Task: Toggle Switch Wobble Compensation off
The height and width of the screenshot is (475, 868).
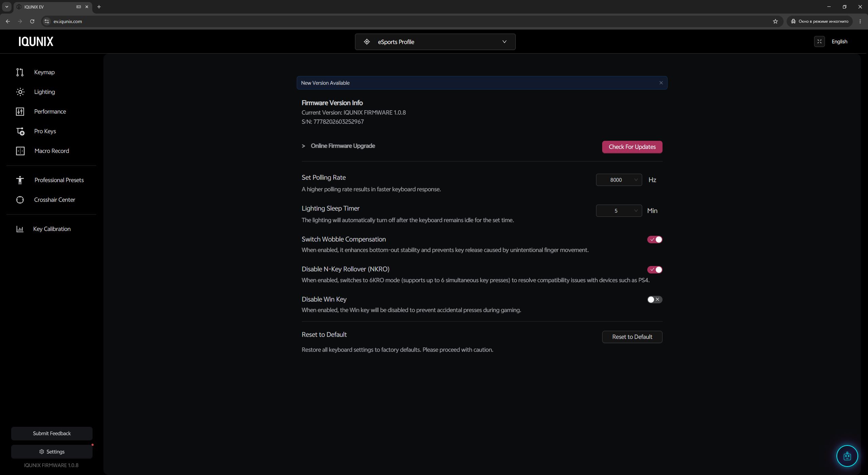Action: [655, 240]
